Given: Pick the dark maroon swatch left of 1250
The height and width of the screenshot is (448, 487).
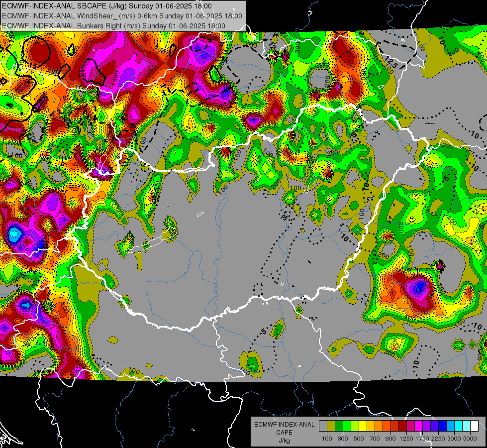Looking at the screenshot, I should tap(402, 426).
